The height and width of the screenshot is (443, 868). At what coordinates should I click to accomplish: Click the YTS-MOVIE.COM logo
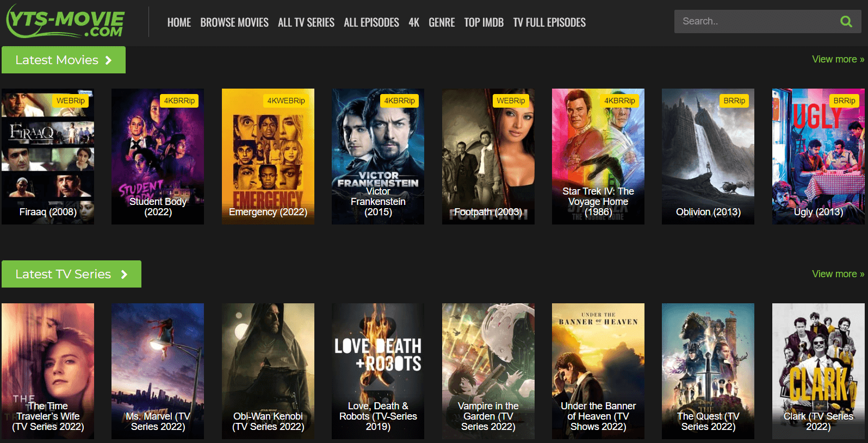(x=65, y=22)
